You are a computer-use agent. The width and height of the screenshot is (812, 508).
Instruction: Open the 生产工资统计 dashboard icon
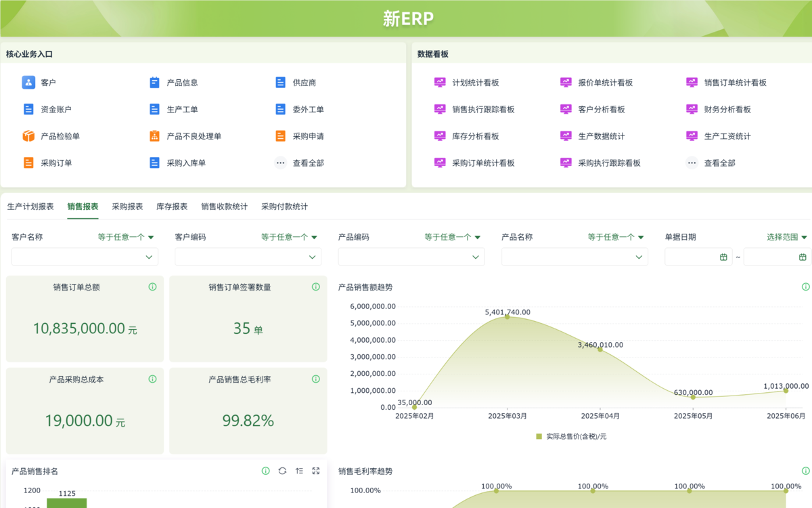tap(692, 136)
